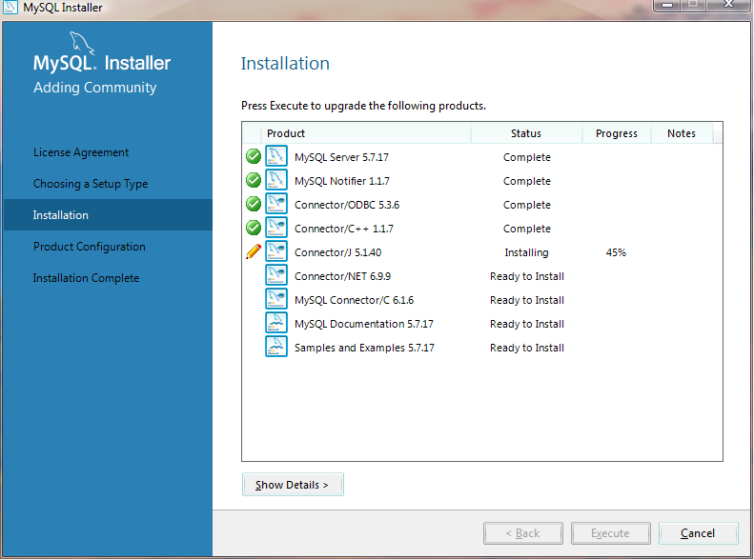The width and height of the screenshot is (754, 560).
Task: Click the Press Execute instruction text
Action: click(x=363, y=106)
